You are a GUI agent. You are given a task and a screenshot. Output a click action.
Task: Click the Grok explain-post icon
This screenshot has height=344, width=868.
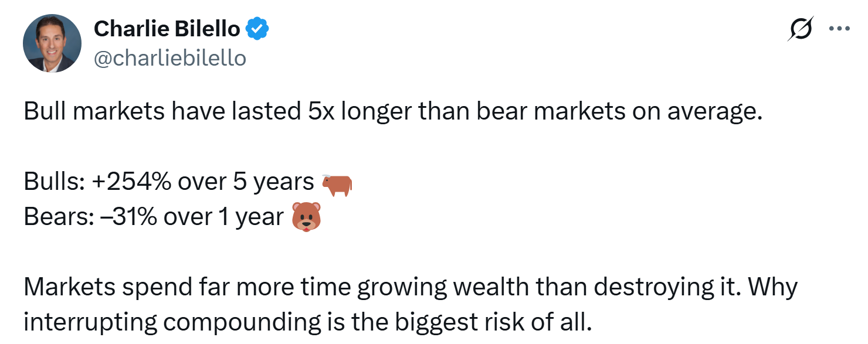pyautogui.click(x=801, y=29)
